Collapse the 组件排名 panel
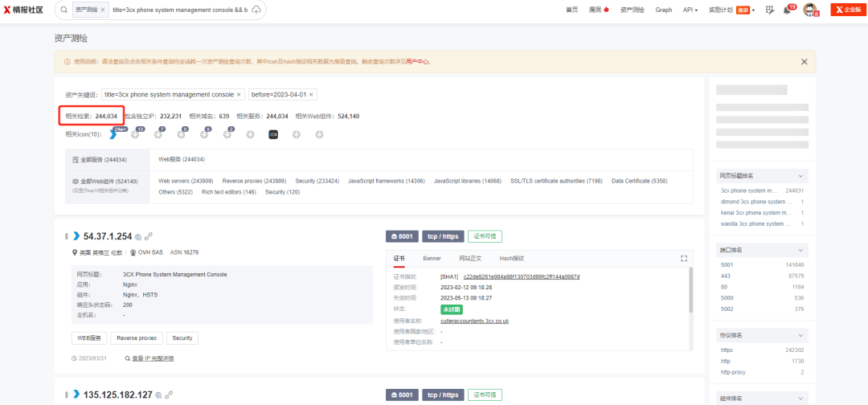 coord(800,399)
